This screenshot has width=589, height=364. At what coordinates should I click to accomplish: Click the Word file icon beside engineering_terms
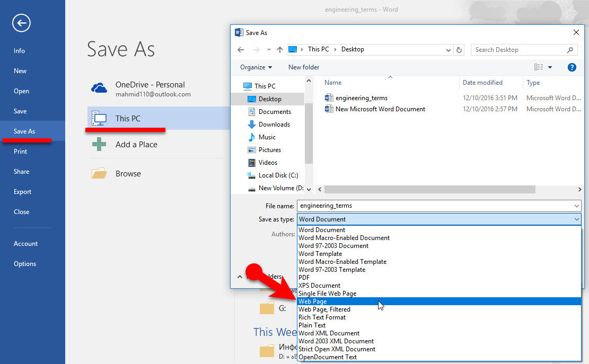[329, 98]
